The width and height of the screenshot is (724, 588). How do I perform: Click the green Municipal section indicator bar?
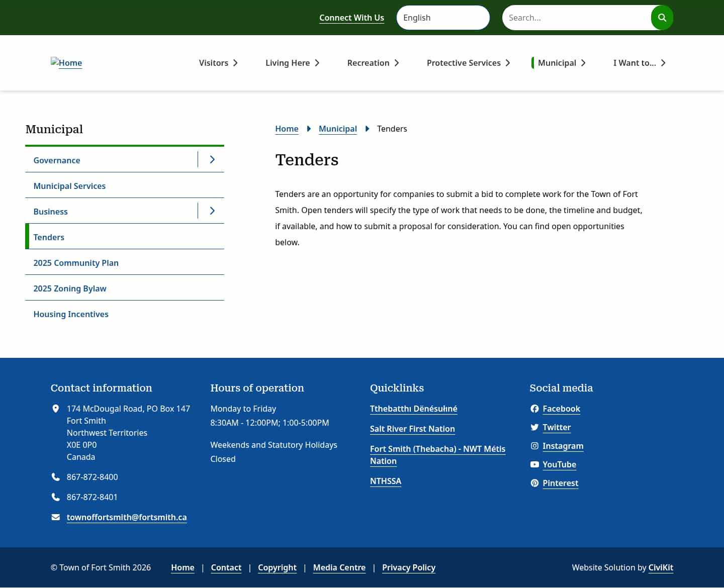click(x=532, y=62)
